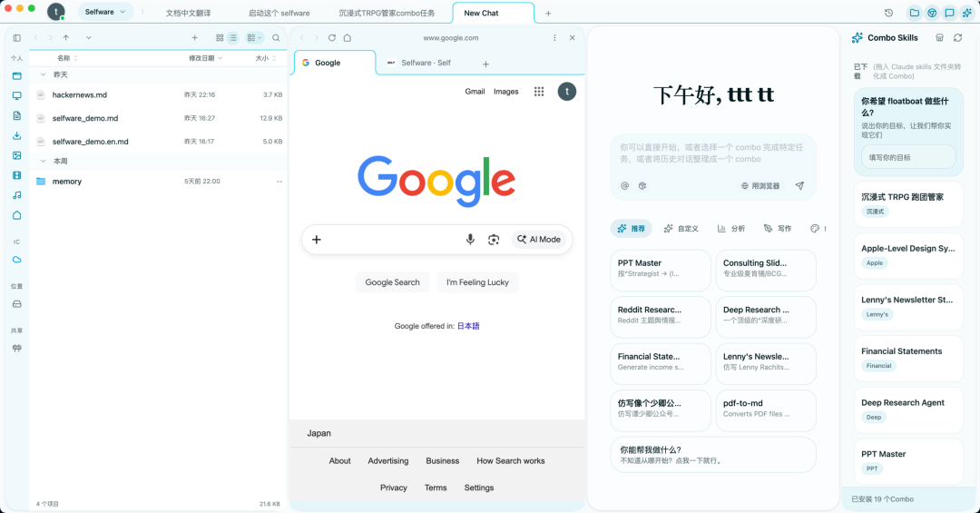Open Google Lens image search icon
This screenshot has width=980, height=513.
(x=494, y=240)
